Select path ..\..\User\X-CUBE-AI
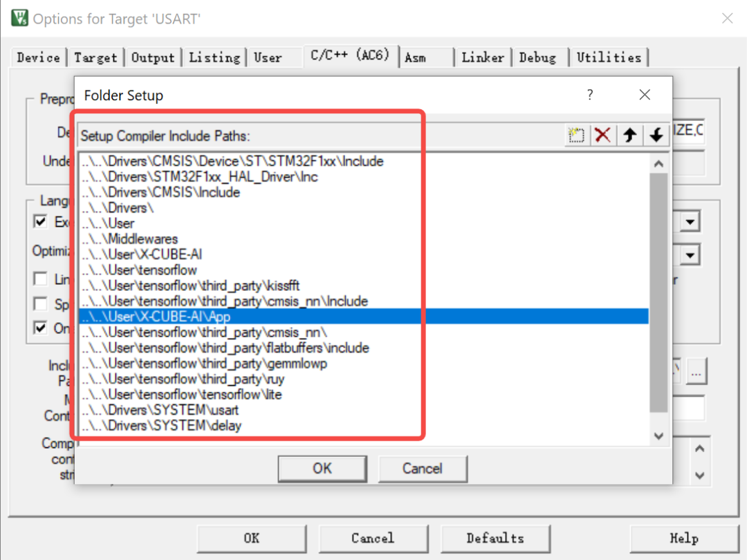747x560 pixels. pos(364,254)
